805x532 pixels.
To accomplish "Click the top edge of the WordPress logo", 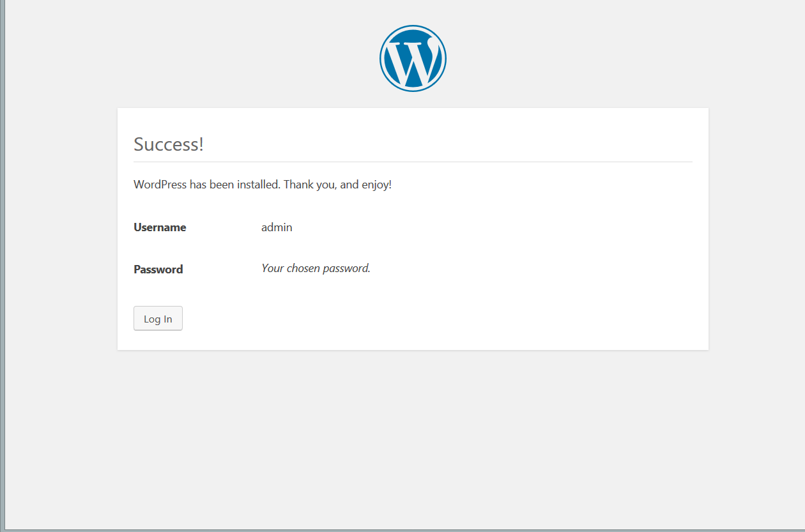I will point(413,27).
